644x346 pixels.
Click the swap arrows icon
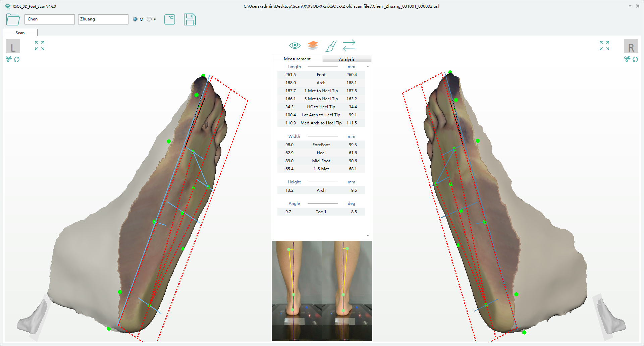[x=349, y=46]
